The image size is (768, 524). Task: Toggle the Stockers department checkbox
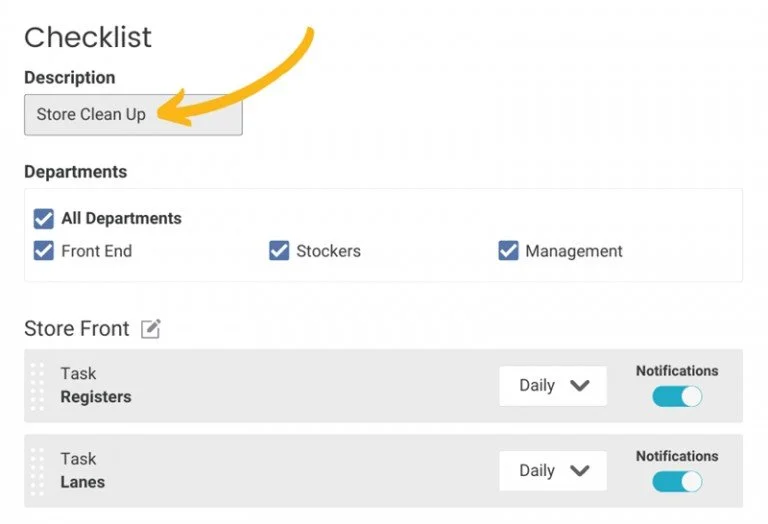pos(279,251)
